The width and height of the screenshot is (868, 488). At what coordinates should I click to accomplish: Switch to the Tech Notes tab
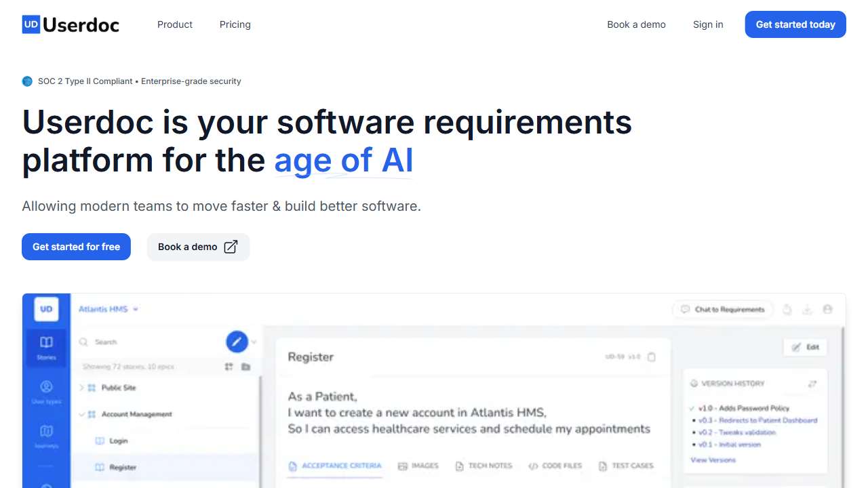click(484, 466)
